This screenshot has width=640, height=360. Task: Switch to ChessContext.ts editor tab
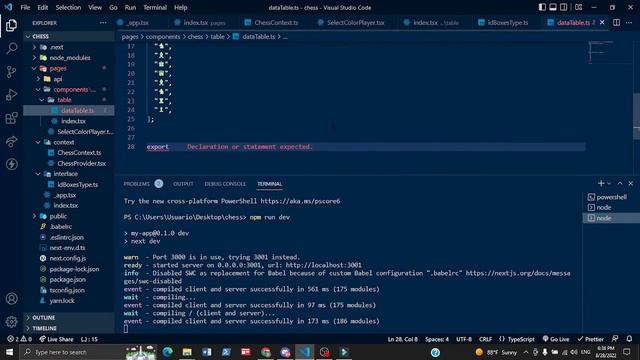tap(271, 22)
